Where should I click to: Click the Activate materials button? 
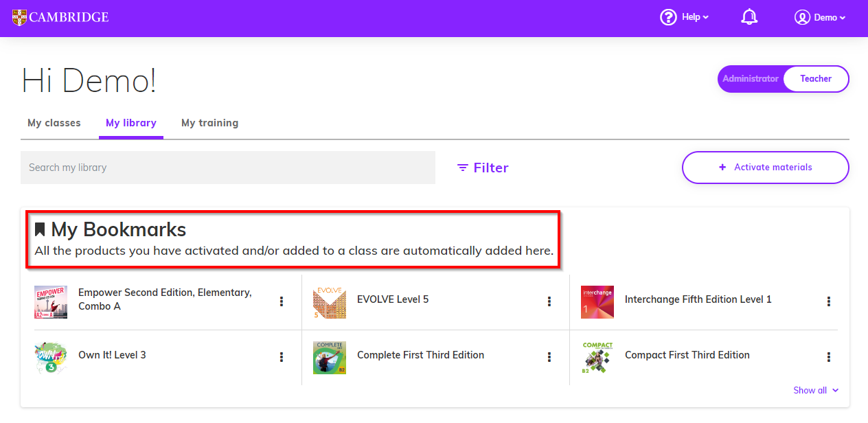[x=765, y=168]
